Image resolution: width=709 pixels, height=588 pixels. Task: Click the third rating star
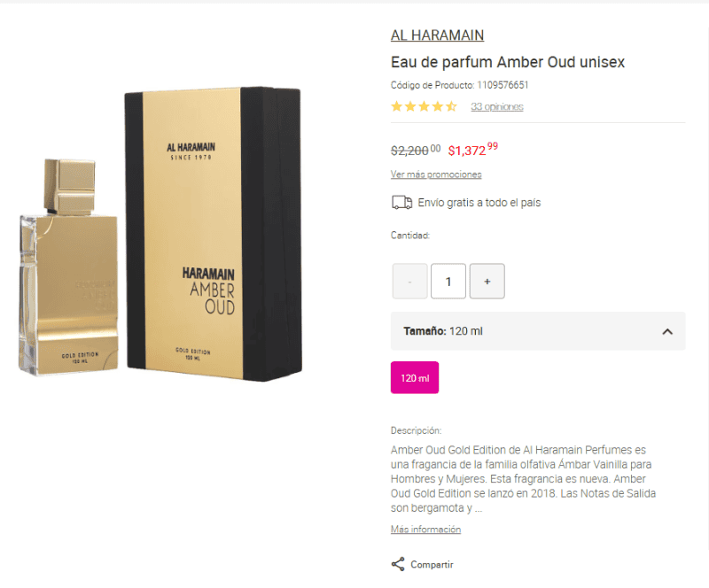(x=424, y=106)
